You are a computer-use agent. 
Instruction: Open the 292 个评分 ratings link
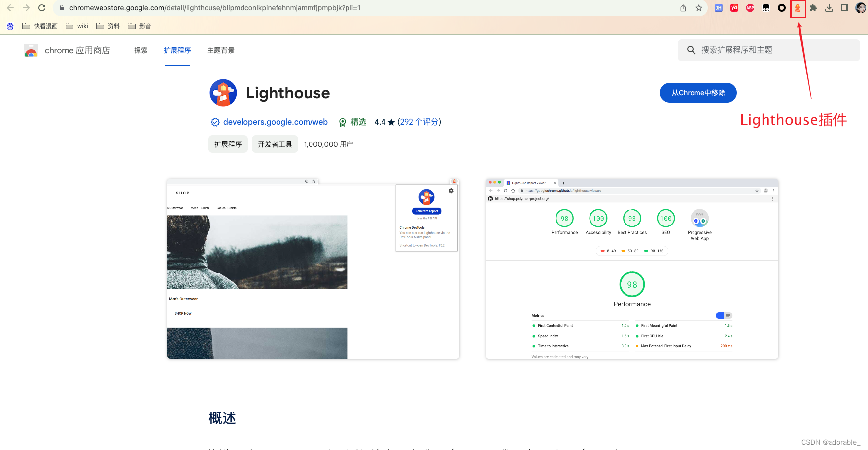tap(419, 122)
